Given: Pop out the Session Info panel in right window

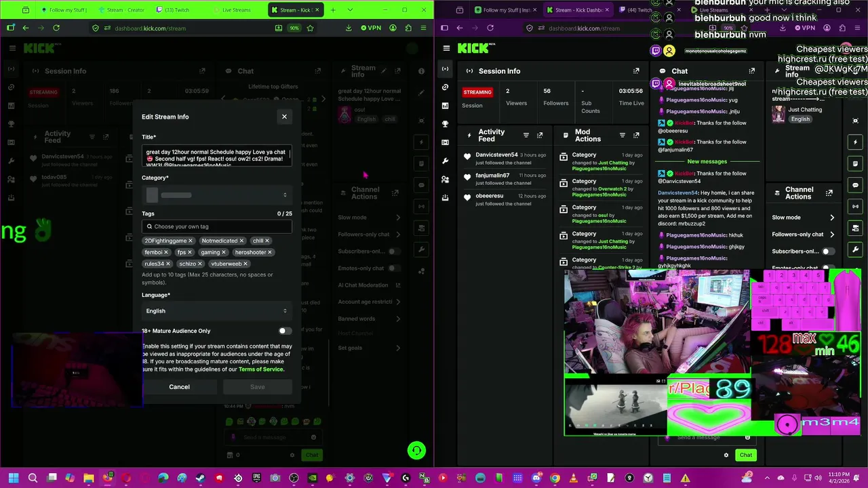Looking at the screenshot, I should [x=636, y=70].
